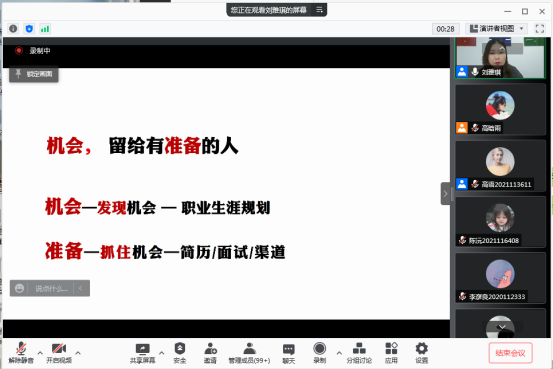553x369 pixels.
Task: Open the Apps icon
Action: (391, 353)
